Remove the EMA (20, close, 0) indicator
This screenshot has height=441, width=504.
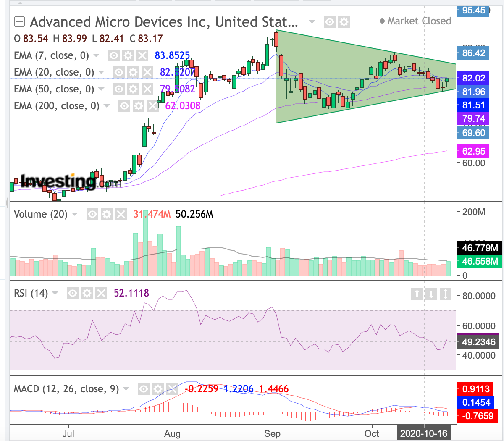pos(147,72)
